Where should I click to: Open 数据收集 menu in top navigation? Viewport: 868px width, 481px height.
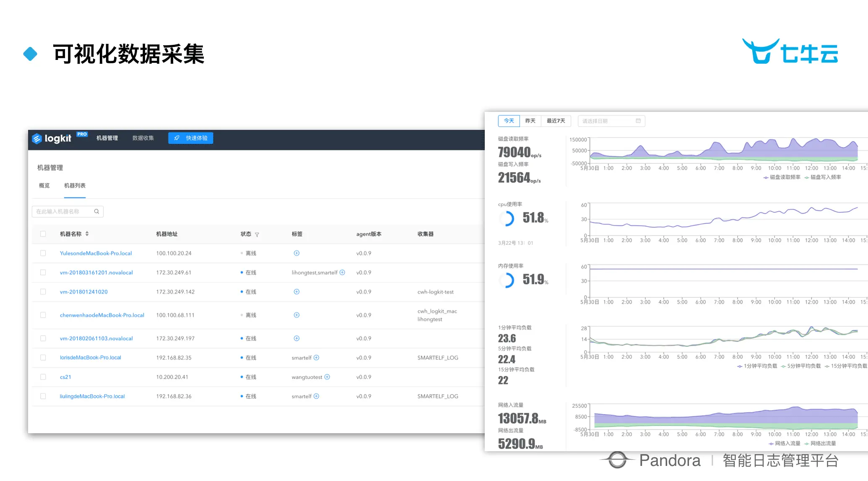[x=143, y=138]
